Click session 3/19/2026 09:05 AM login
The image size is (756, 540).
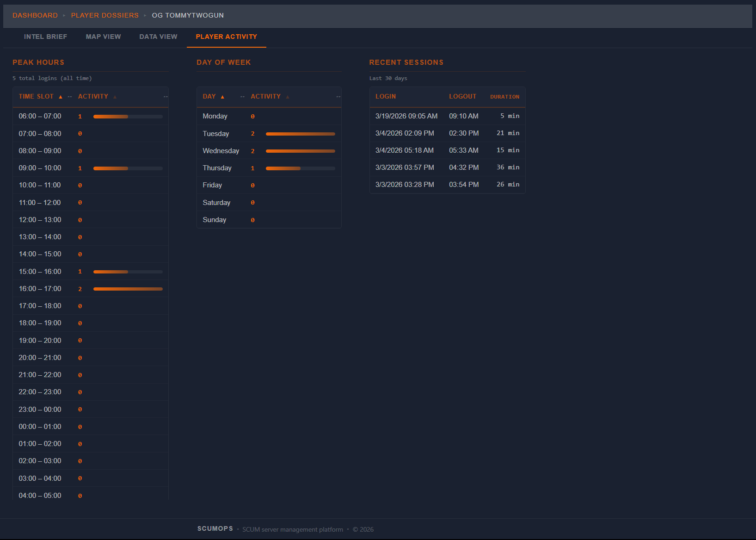click(x=406, y=116)
